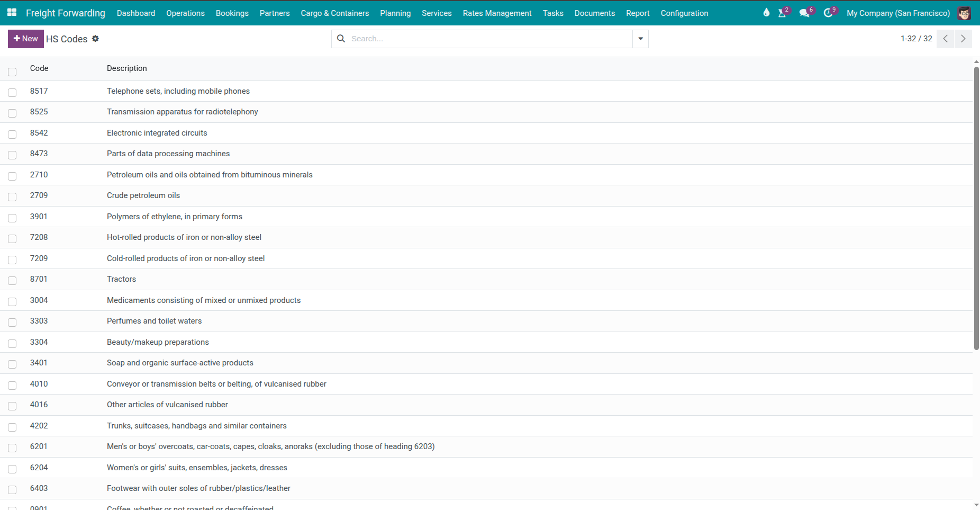Open the Configuration menu

[x=684, y=13]
